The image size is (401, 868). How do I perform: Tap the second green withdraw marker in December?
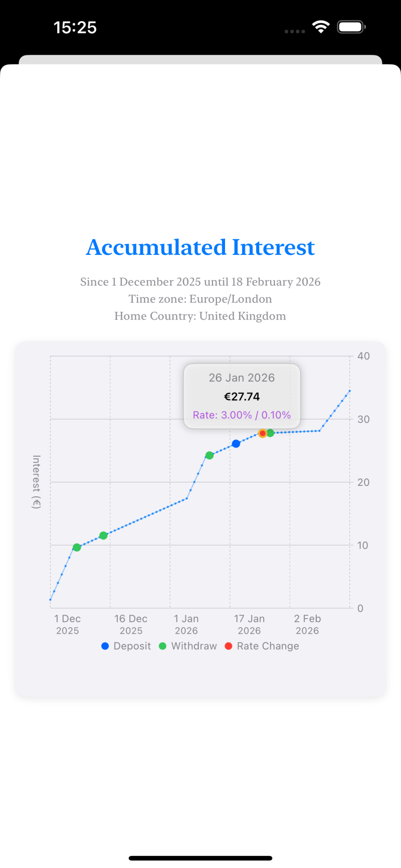coord(103,535)
